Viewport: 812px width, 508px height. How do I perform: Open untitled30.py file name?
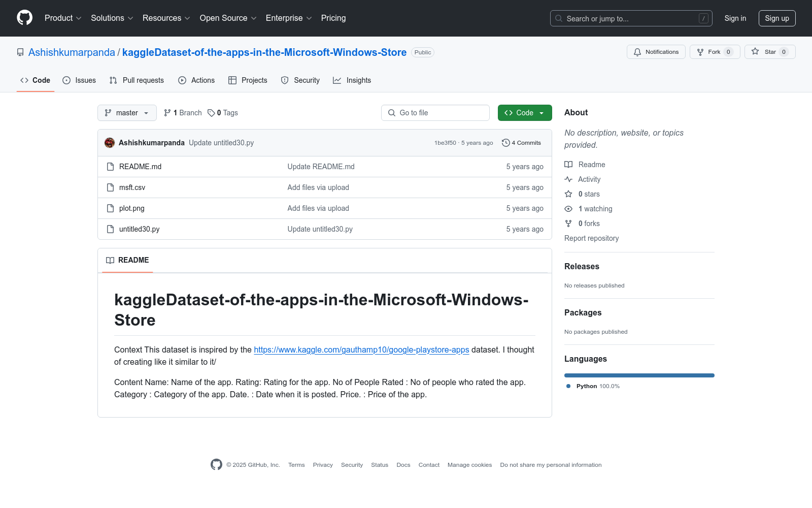click(x=140, y=229)
